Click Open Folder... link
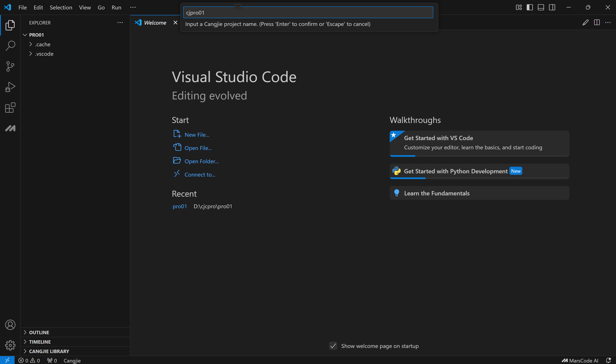 pyautogui.click(x=202, y=161)
